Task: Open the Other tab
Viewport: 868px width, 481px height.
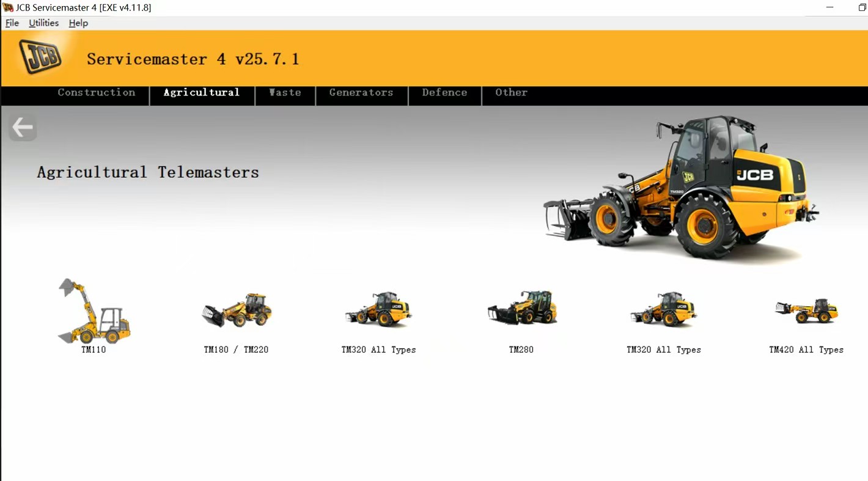Action: click(512, 93)
